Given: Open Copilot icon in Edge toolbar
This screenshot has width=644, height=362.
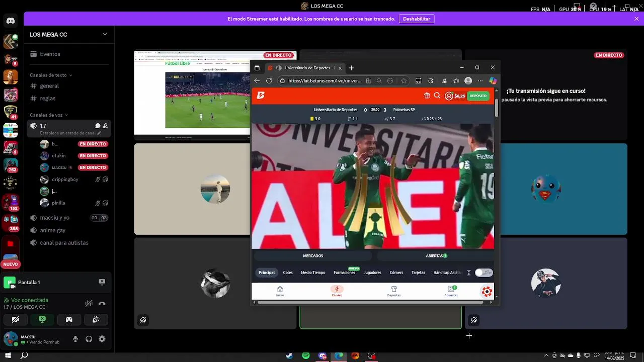Looking at the screenshot, I should tap(493, 80).
